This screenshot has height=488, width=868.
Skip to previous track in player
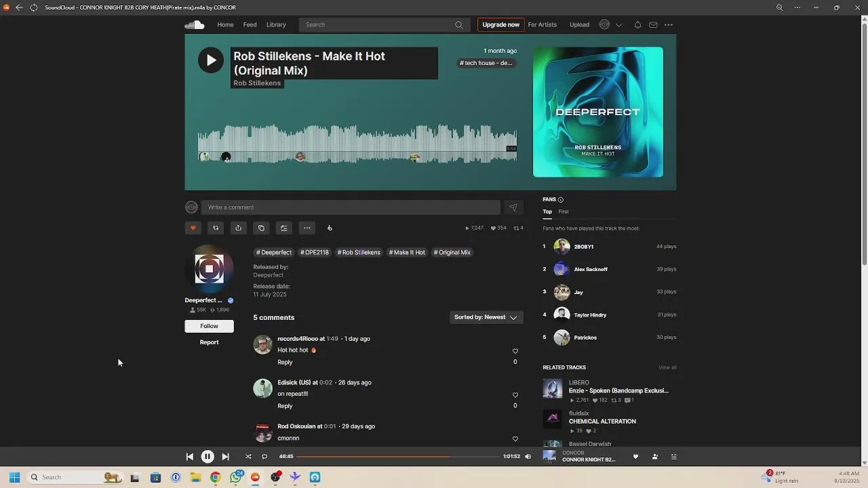(x=190, y=457)
